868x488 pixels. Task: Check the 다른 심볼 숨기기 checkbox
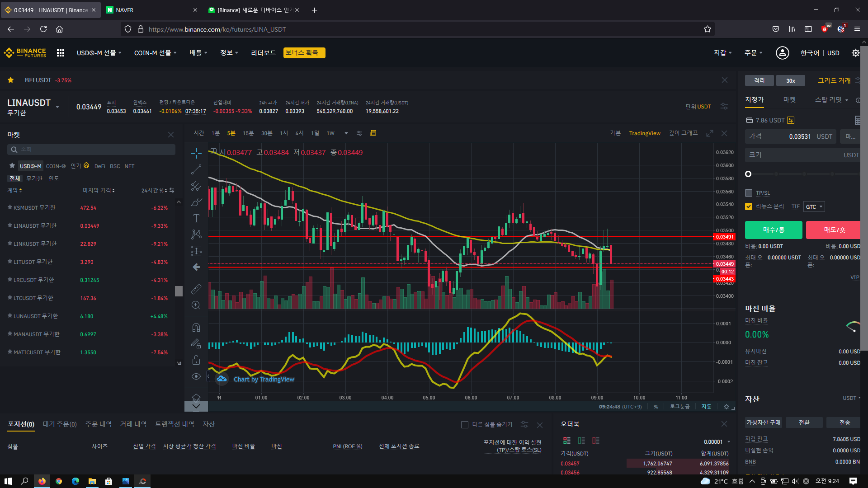pos(464,425)
